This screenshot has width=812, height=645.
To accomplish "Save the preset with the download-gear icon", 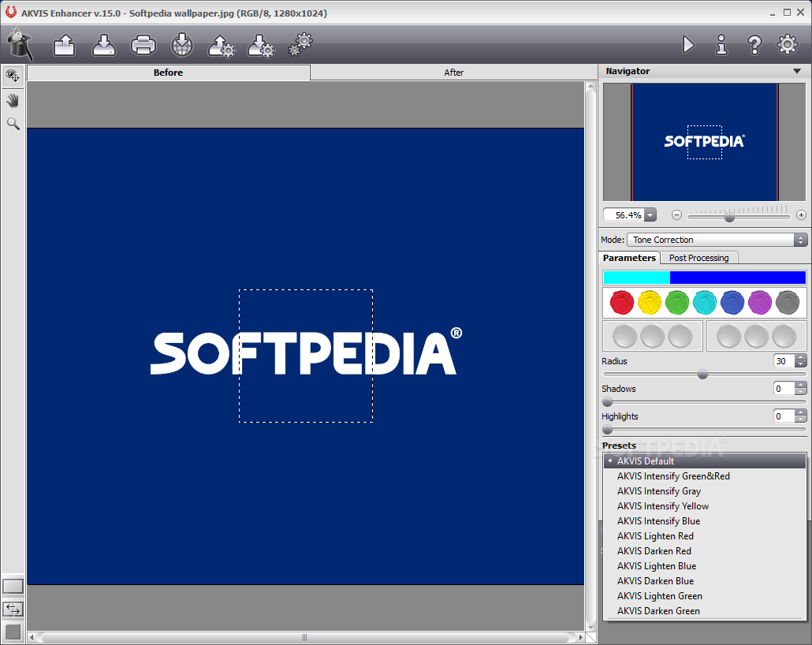I will click(261, 46).
